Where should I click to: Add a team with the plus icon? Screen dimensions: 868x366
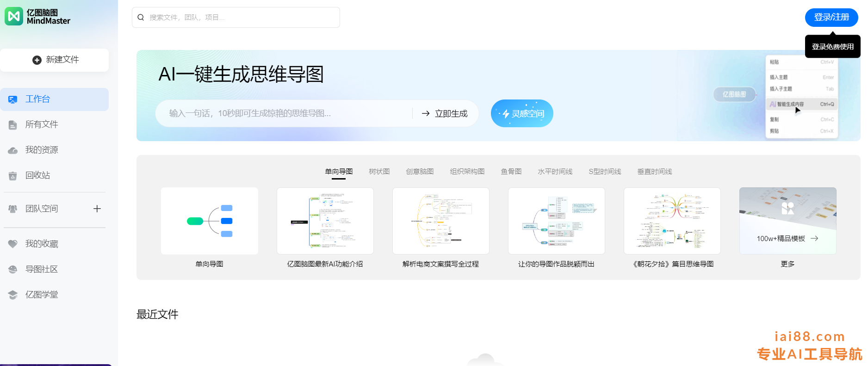(x=97, y=209)
